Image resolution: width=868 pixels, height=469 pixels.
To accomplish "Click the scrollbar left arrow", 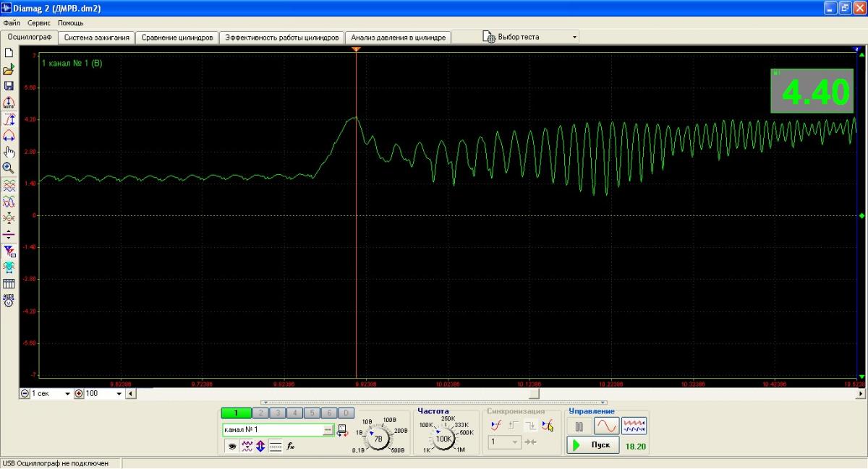I will coord(131,394).
